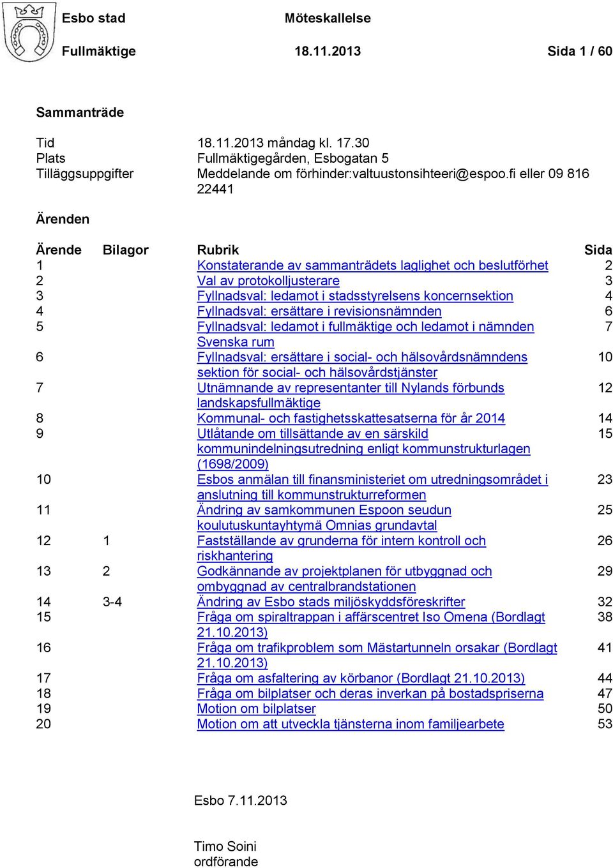Click the Timo Soini signature name

[225, 847]
